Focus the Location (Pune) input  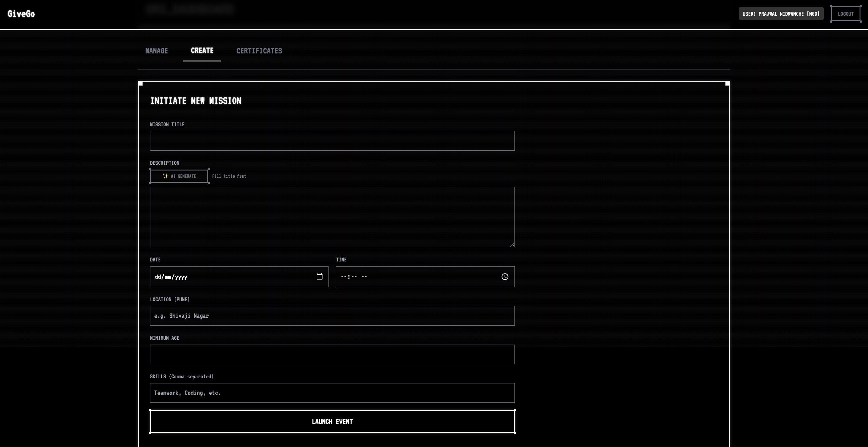coord(332,316)
